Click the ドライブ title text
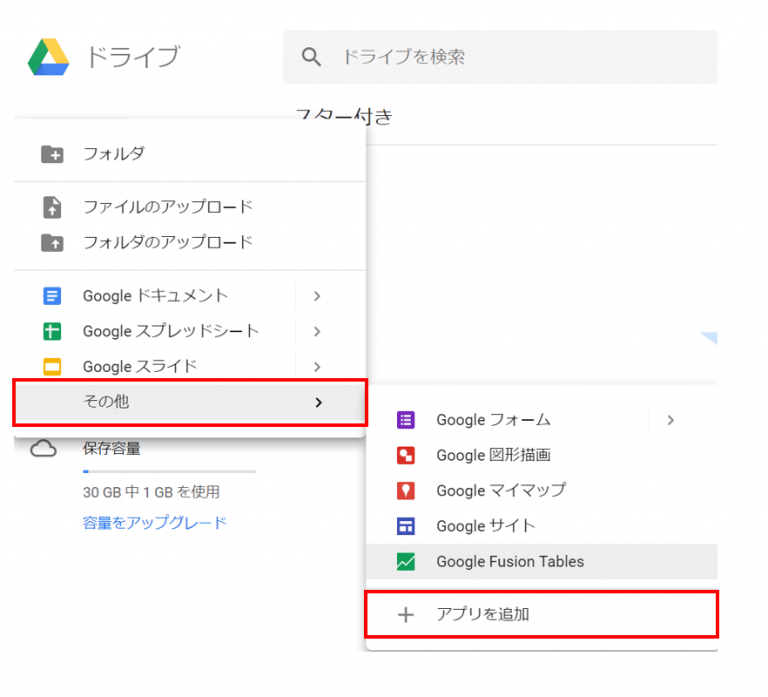Screen dimensions: 768x697 (134, 57)
